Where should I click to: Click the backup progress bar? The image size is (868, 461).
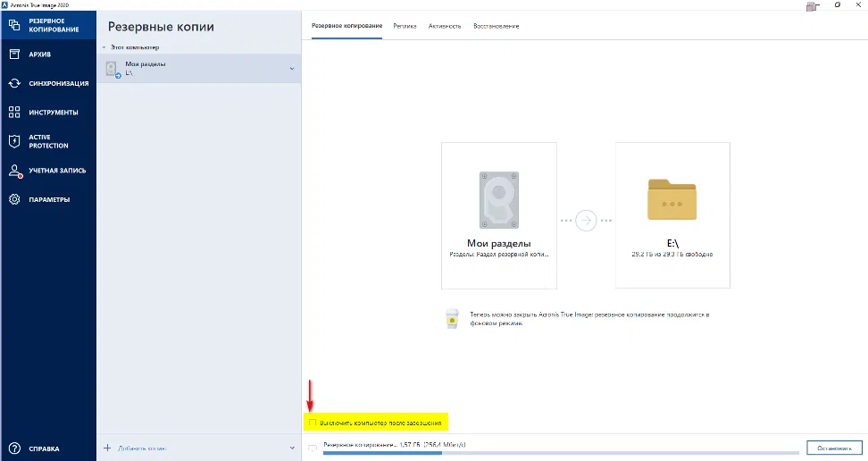(560, 453)
